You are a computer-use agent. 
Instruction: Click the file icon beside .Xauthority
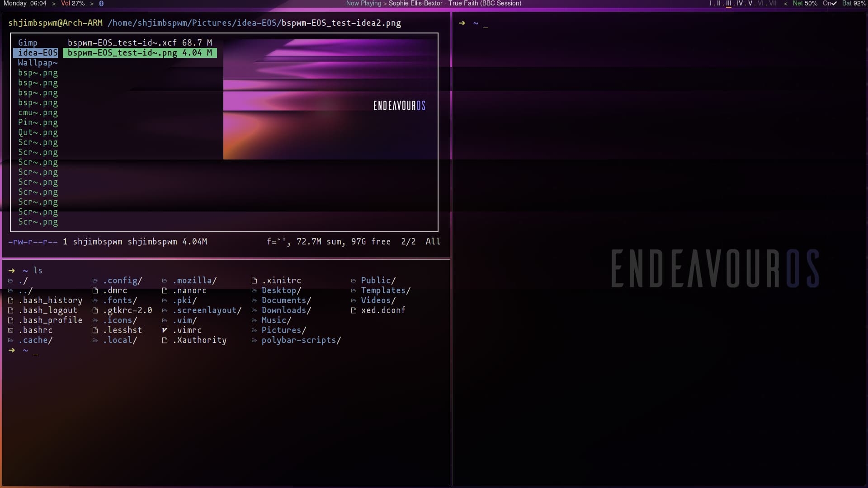(x=165, y=340)
